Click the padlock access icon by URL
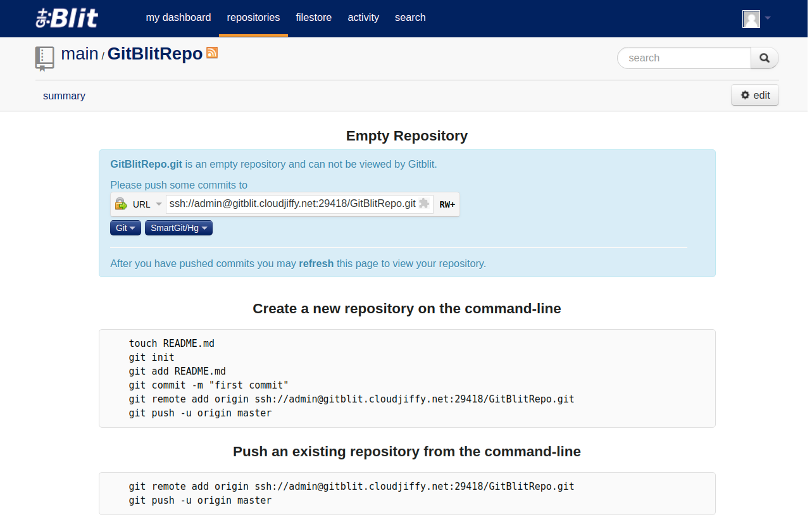 click(121, 204)
